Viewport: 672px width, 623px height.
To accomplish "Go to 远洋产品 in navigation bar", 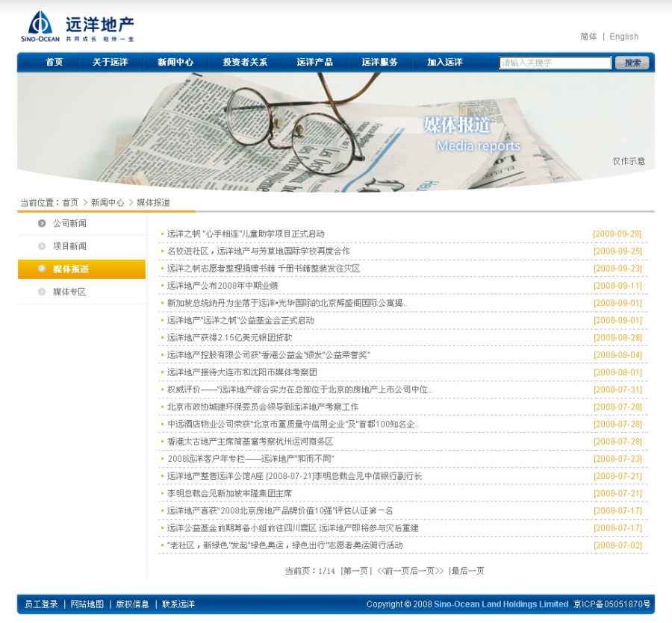I will coord(314,63).
